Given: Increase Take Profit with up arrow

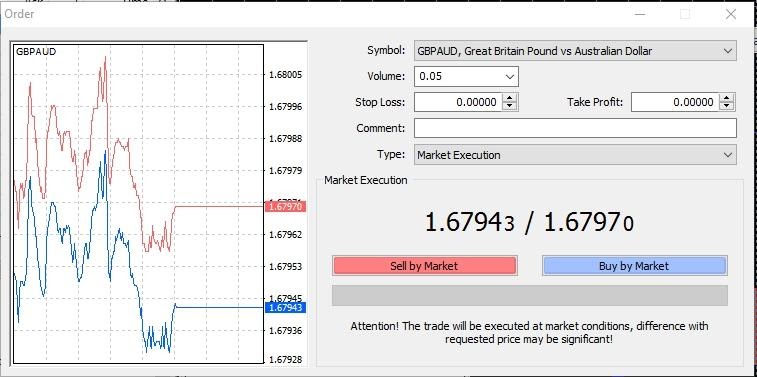Looking at the screenshot, I should coord(727,98).
